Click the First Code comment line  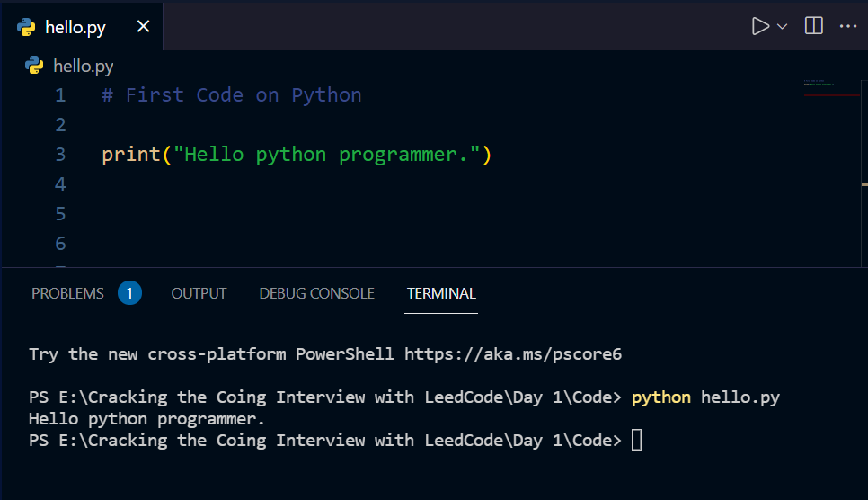232,95
